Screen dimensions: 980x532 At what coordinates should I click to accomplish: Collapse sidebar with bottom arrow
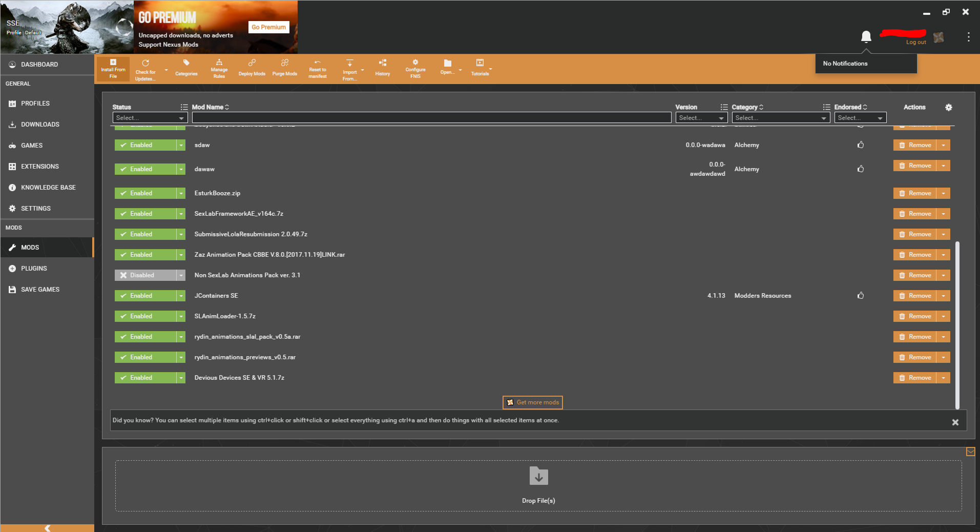tap(47, 528)
